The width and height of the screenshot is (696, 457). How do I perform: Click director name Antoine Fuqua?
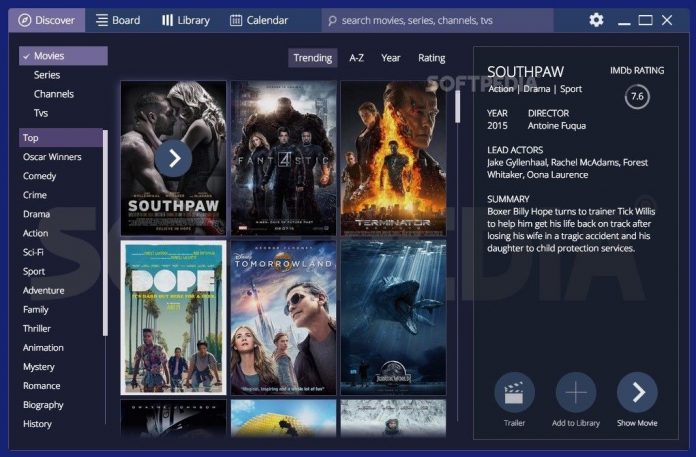[x=557, y=126]
